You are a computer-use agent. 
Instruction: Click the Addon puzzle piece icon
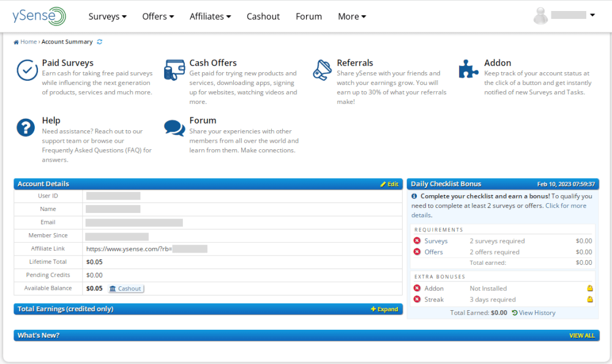point(468,69)
